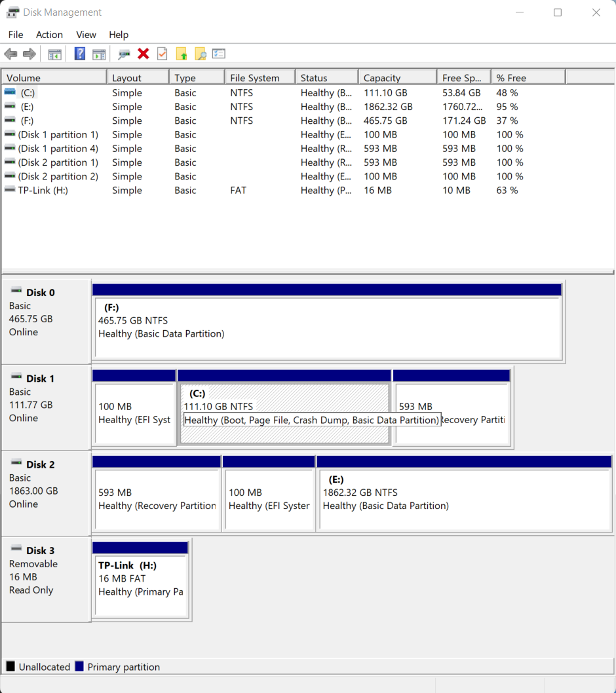Select the Unallocated black legend swatch
616x693 pixels.
10,667
